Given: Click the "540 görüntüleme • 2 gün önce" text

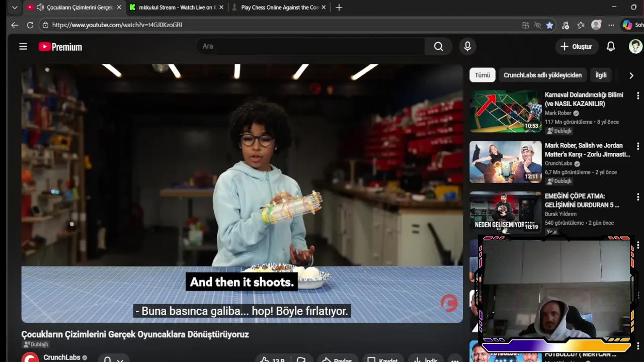Looking at the screenshot, I should pos(579,223).
